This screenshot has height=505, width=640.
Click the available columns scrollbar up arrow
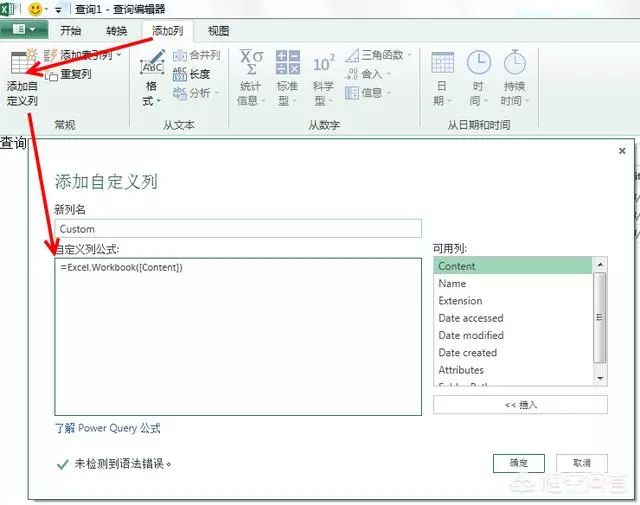coord(600,265)
